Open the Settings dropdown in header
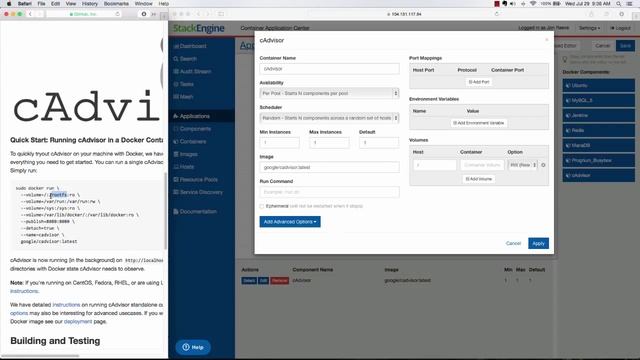 pos(589,28)
